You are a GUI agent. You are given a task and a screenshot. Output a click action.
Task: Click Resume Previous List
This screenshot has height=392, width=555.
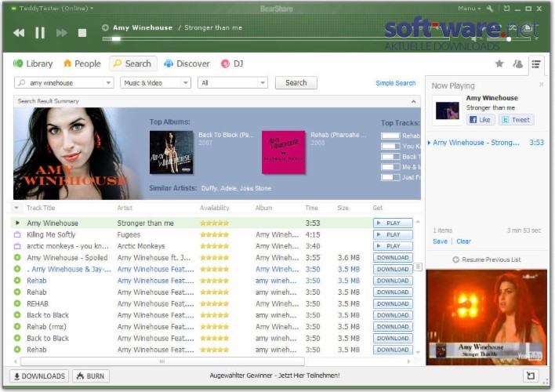pos(487,260)
